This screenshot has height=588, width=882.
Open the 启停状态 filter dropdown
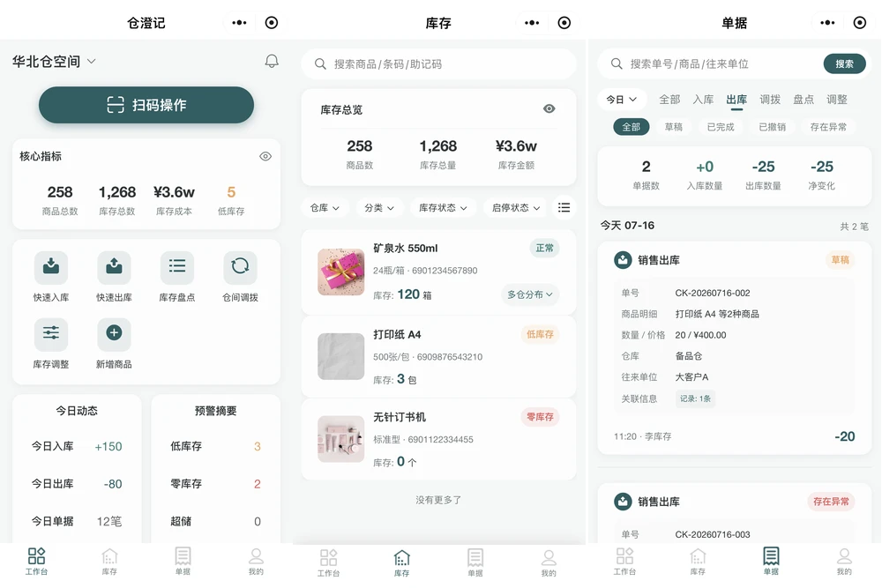pyautogui.click(x=516, y=208)
